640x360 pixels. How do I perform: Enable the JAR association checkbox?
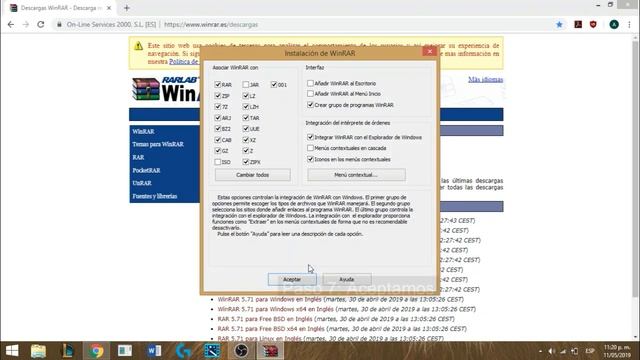pos(245,84)
